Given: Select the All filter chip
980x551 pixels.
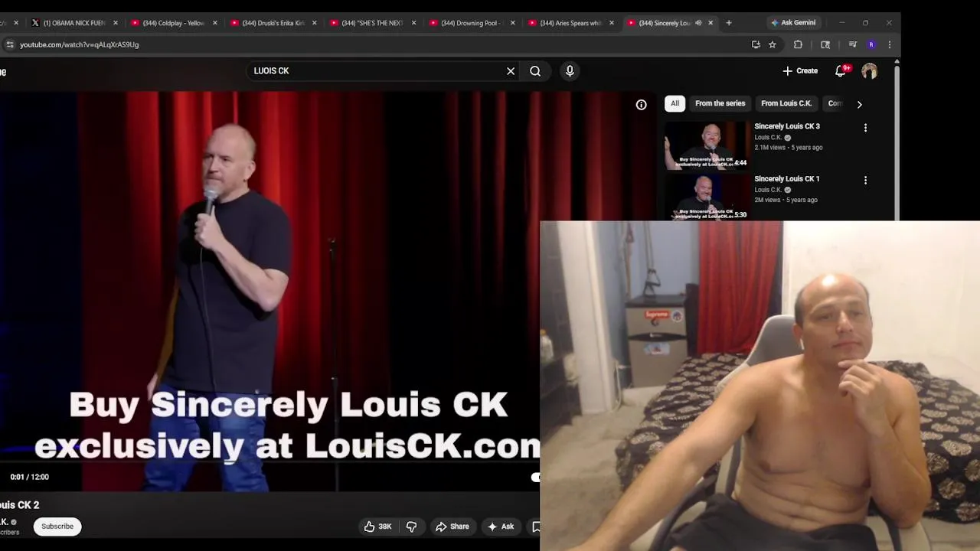Looking at the screenshot, I should point(675,103).
